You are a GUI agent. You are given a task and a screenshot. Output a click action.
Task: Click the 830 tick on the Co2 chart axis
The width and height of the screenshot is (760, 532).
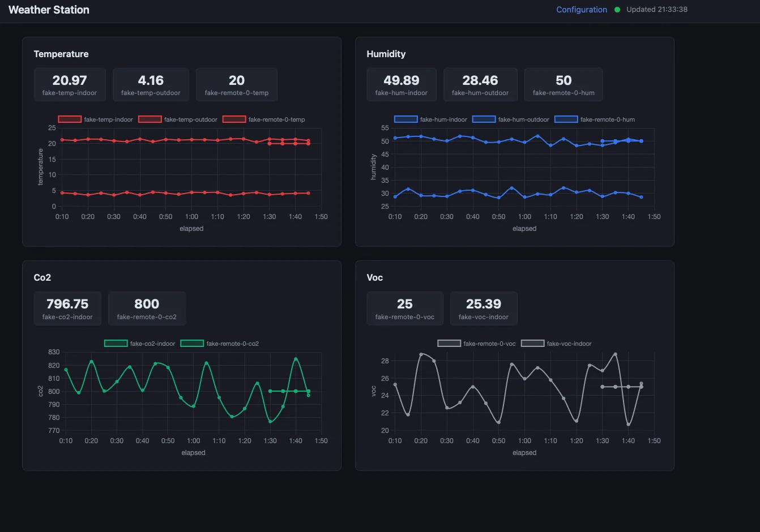coord(54,352)
